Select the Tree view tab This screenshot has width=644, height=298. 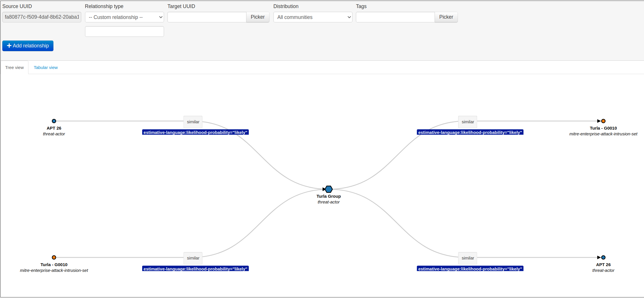tap(14, 68)
